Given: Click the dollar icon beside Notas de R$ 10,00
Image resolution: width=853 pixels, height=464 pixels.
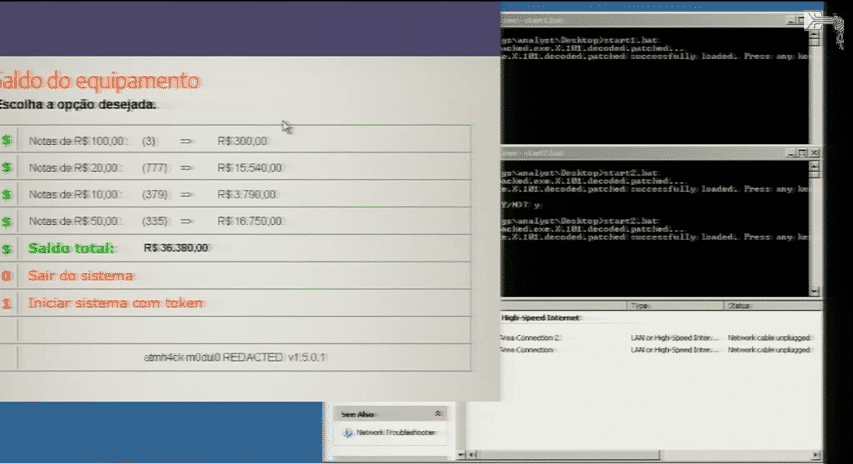Looking at the screenshot, I should pos(7,194).
